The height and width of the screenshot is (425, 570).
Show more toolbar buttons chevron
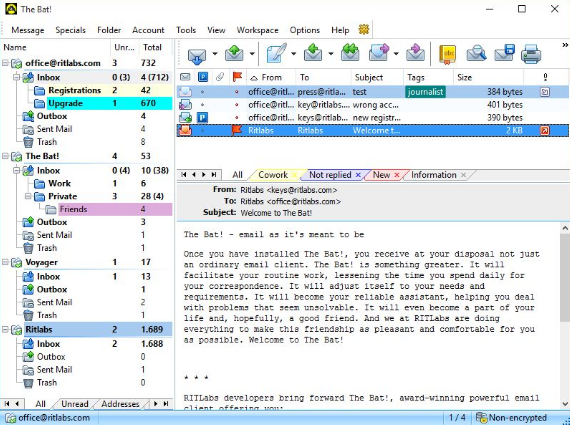click(565, 45)
